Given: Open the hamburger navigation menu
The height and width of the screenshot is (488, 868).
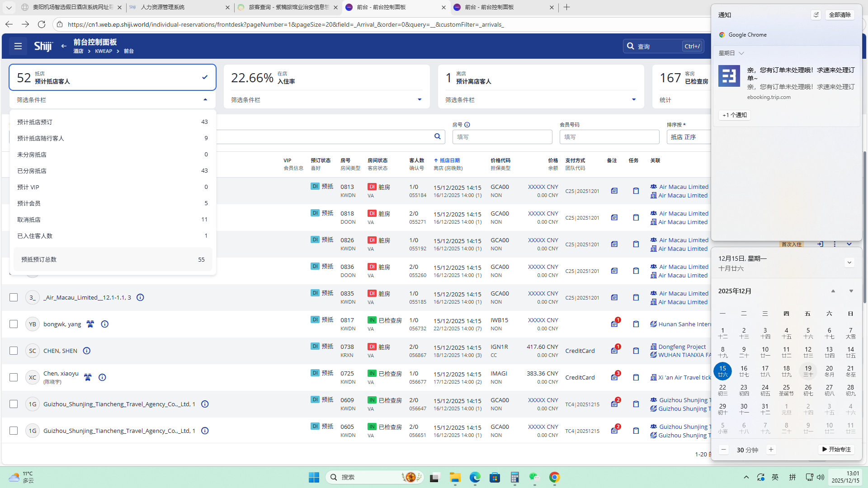Looking at the screenshot, I should (x=18, y=46).
